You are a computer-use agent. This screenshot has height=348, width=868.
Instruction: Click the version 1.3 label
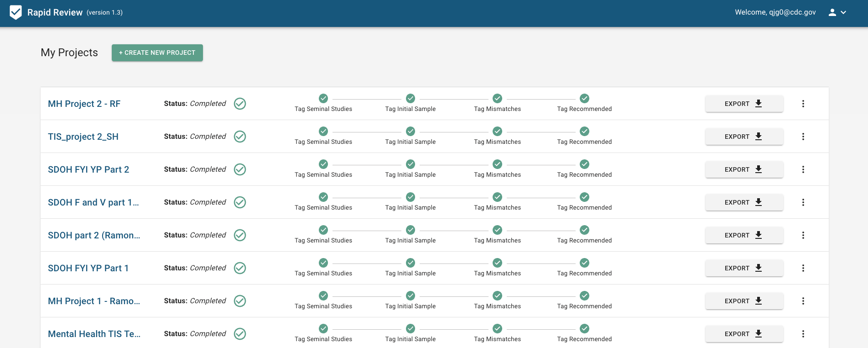(104, 12)
